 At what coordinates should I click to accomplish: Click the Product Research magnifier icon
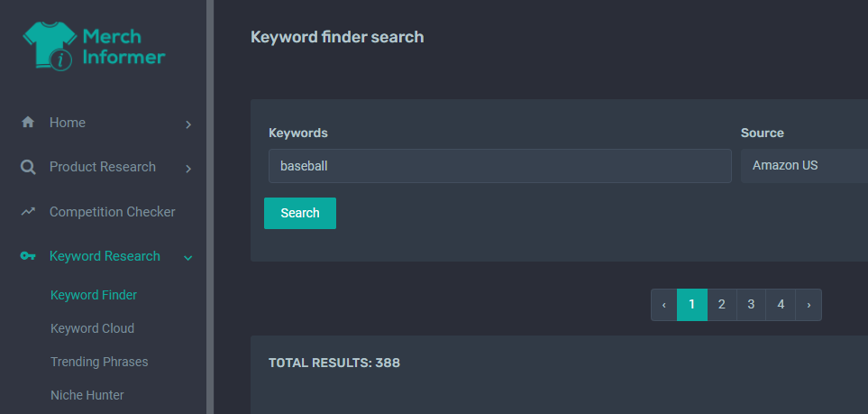point(28,167)
